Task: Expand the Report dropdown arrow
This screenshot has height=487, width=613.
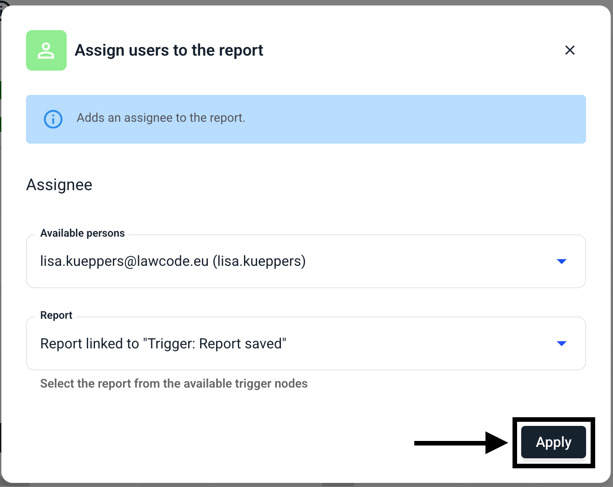Action: click(x=561, y=343)
